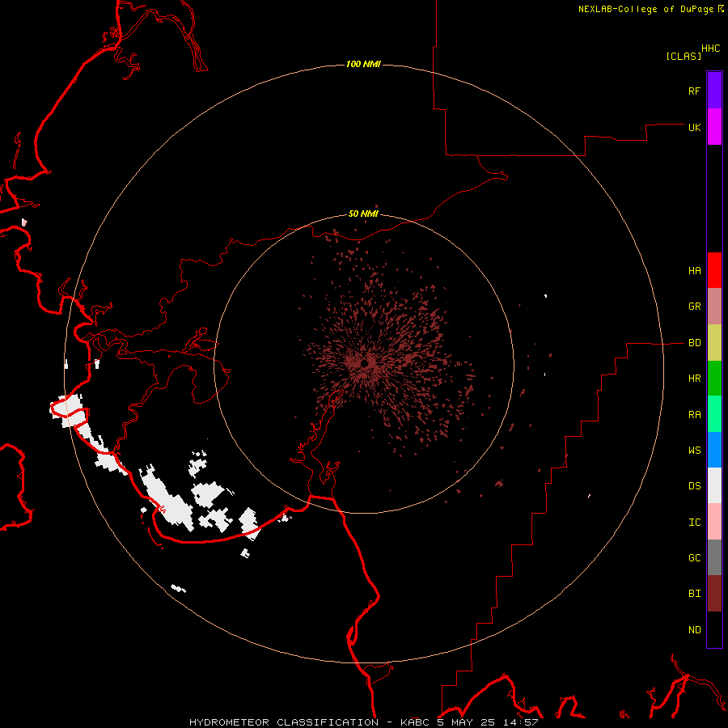
Task: Click the WS legend label
Action: coord(694,450)
